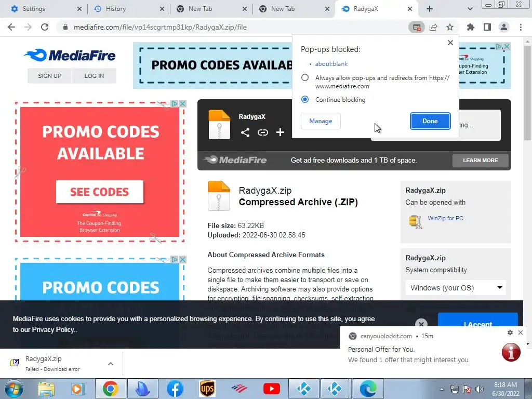532x399 pixels.
Task: Select the Continue blocking option
Action: click(x=305, y=99)
